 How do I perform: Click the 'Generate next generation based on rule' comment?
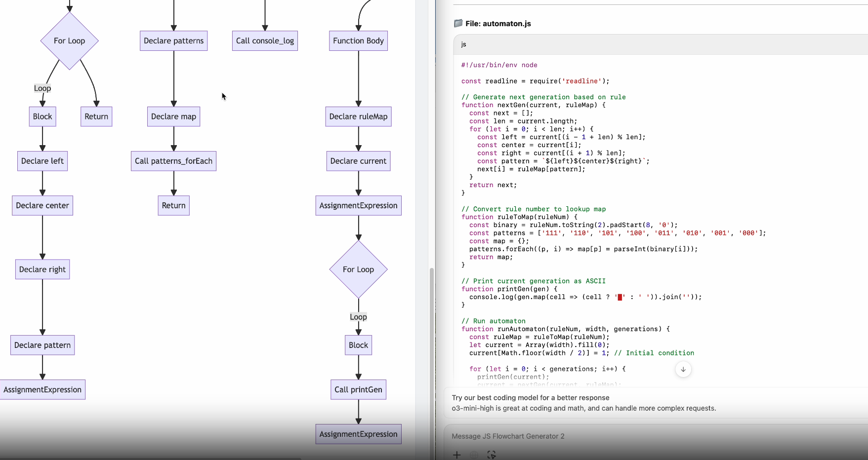pos(543,97)
